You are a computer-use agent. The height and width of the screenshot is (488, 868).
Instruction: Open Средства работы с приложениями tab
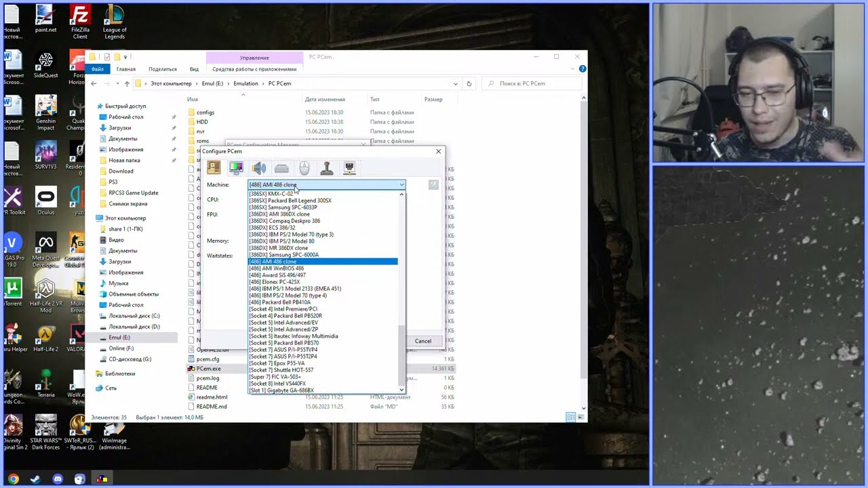254,69
